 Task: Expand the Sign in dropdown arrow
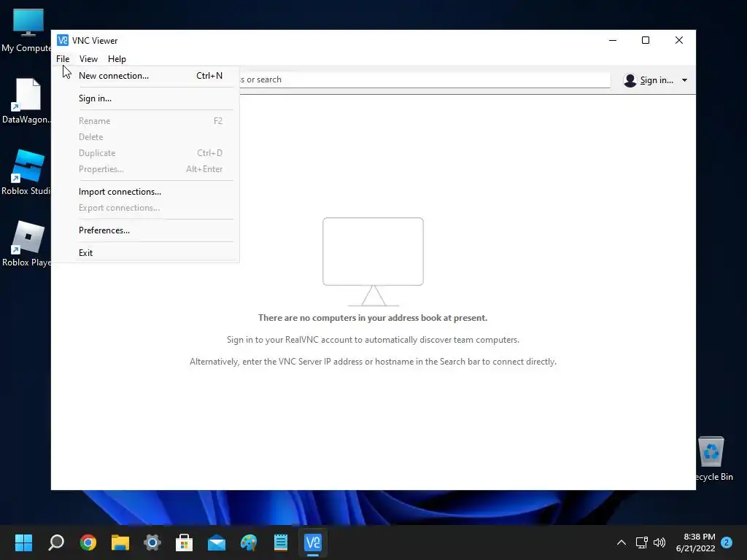coord(684,80)
